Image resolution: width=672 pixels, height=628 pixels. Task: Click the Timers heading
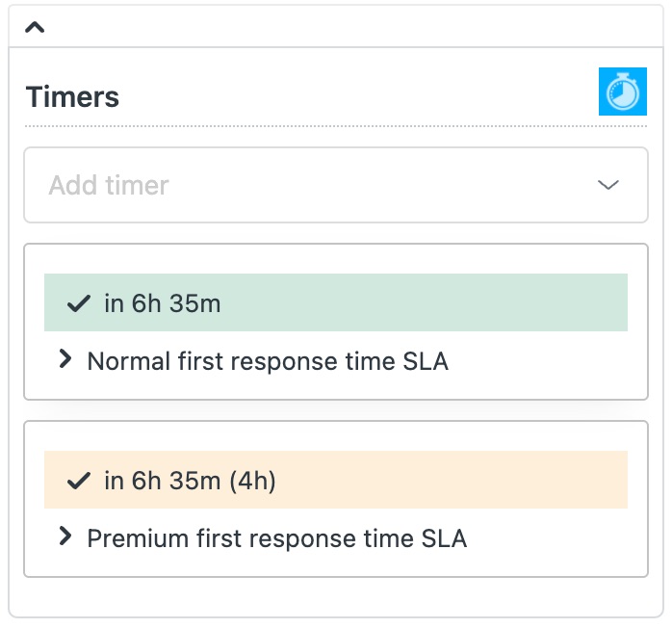(x=72, y=96)
